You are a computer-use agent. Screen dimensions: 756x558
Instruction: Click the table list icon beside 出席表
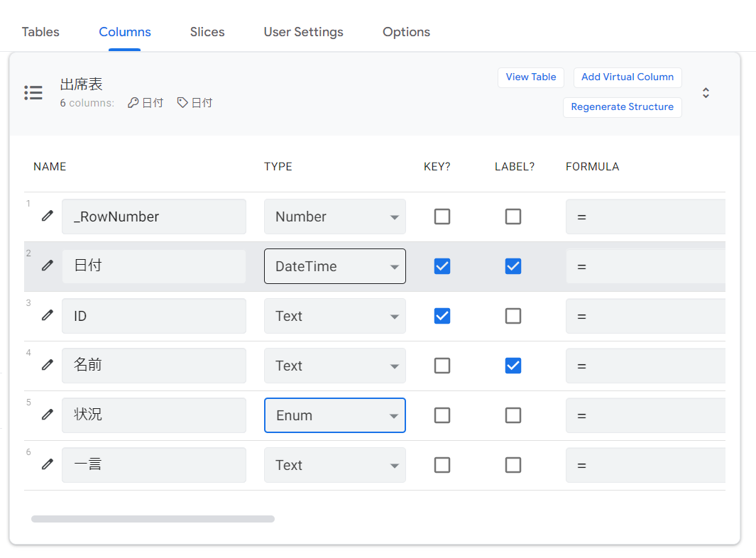click(x=33, y=93)
